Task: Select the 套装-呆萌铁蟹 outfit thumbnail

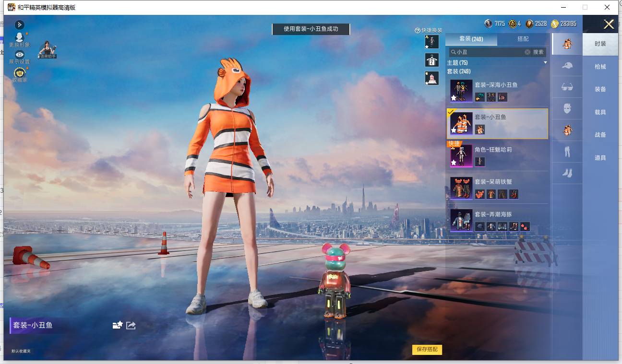Action: (x=461, y=188)
